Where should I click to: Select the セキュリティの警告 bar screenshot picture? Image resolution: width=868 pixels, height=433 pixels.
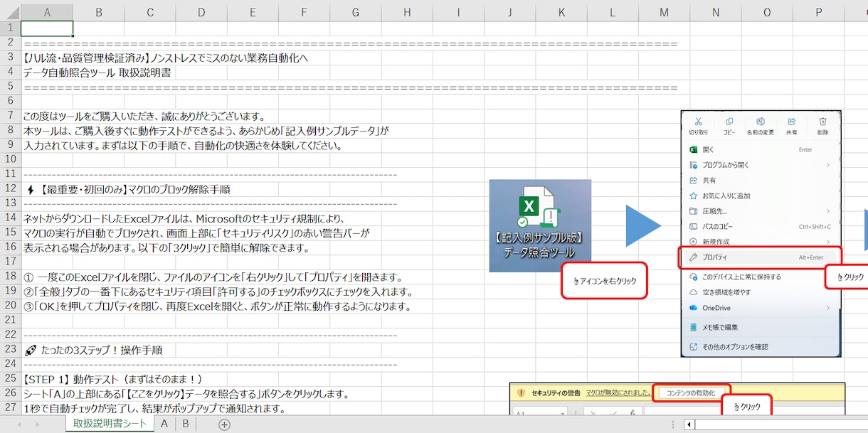(677, 400)
